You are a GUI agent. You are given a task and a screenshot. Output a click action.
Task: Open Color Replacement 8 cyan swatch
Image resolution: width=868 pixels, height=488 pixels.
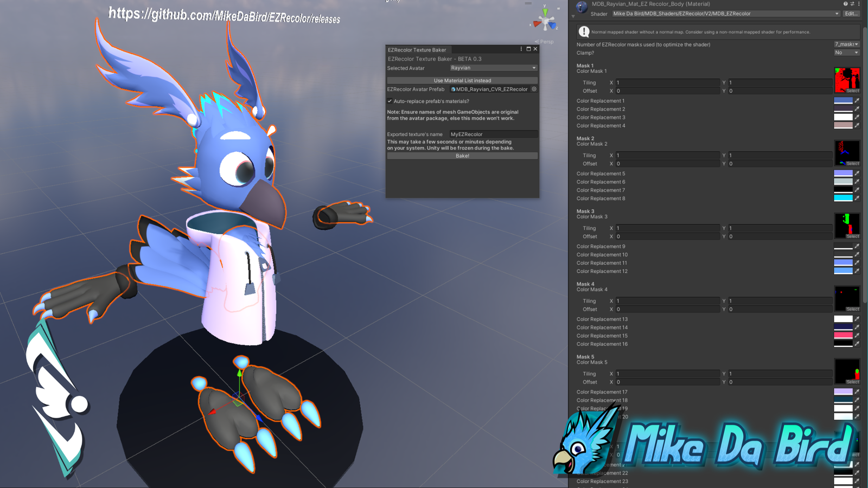843,198
